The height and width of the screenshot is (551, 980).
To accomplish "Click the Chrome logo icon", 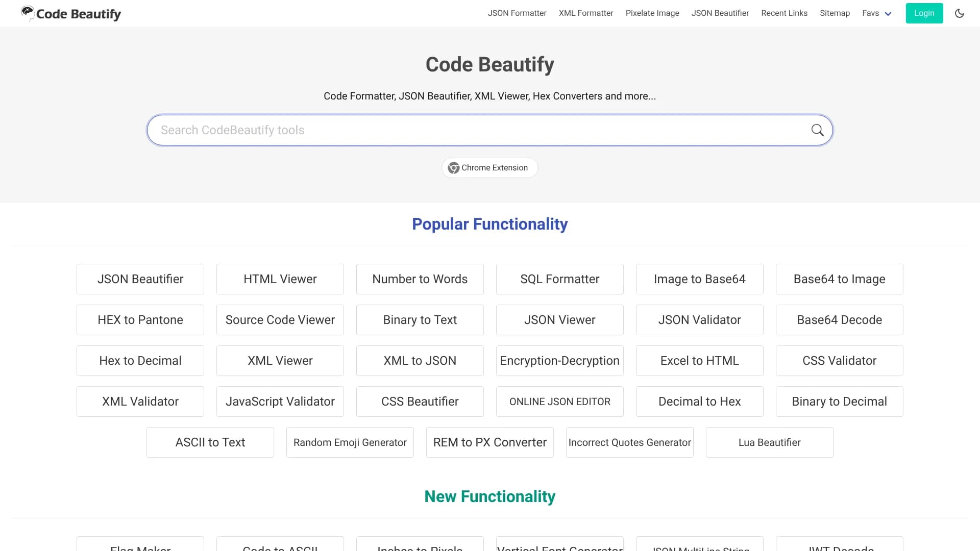I will tap(453, 168).
